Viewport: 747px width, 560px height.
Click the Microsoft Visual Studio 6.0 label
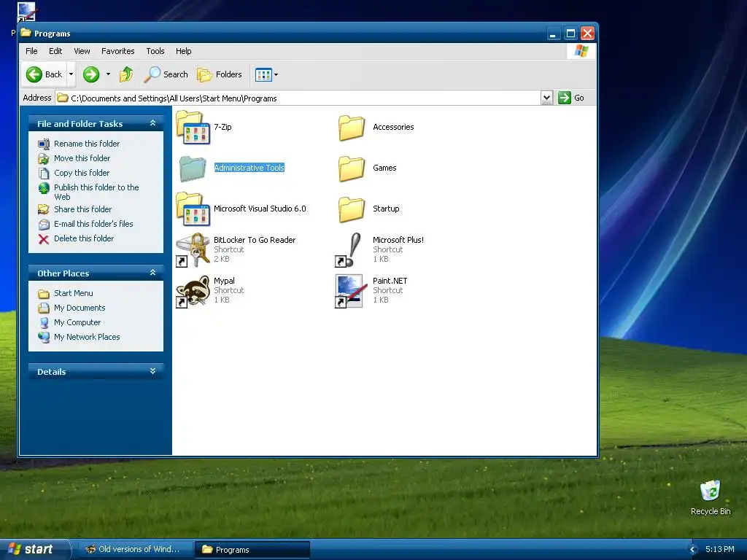260,209
